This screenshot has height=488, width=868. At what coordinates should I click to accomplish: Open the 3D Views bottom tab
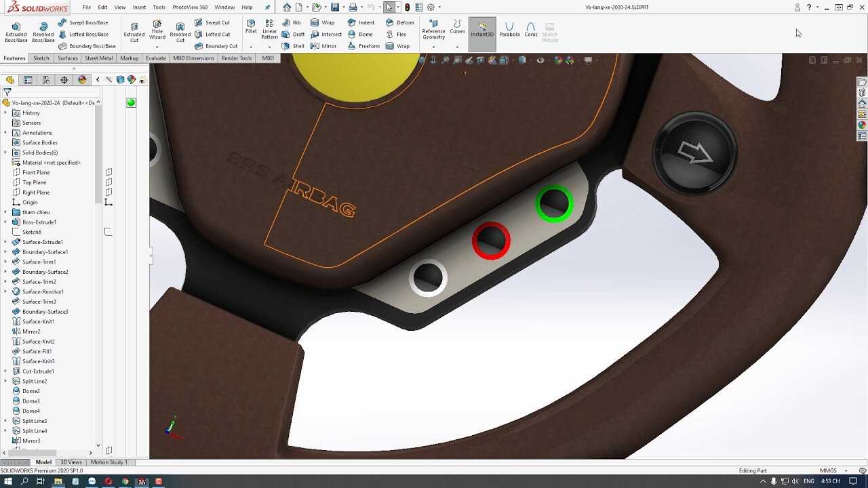coord(71,462)
